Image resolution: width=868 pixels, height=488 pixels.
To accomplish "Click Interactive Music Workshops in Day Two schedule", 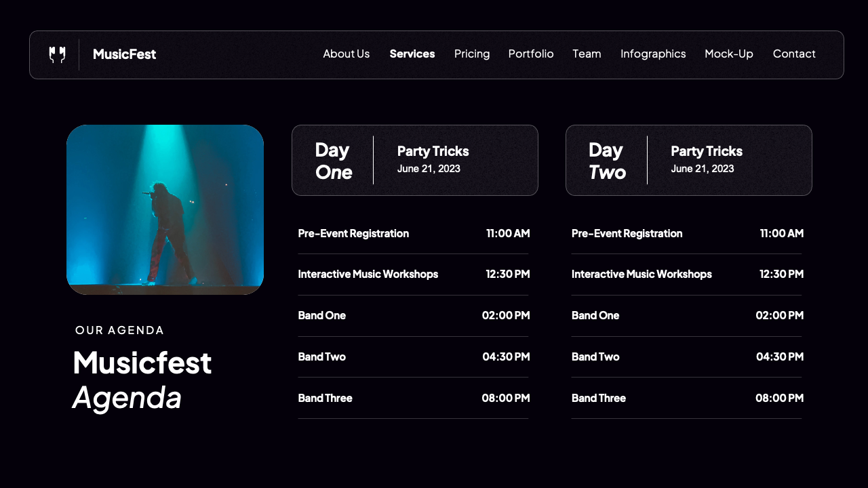I will coord(642,274).
